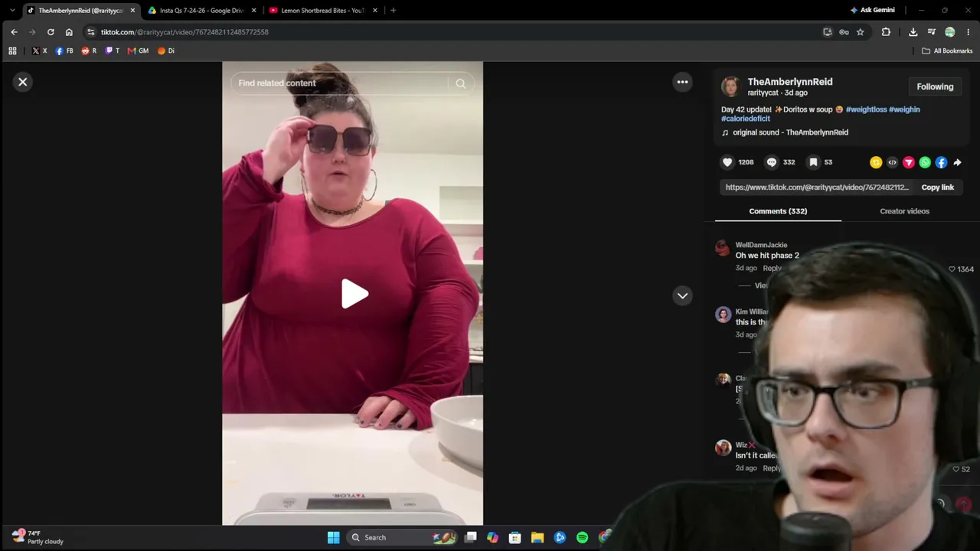Open the Chrome profile avatar
Image resolution: width=980 pixels, height=551 pixels.
coord(949,32)
